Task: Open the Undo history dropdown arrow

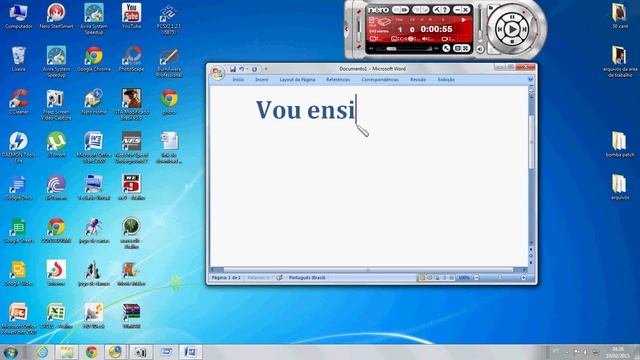Action: click(247, 69)
